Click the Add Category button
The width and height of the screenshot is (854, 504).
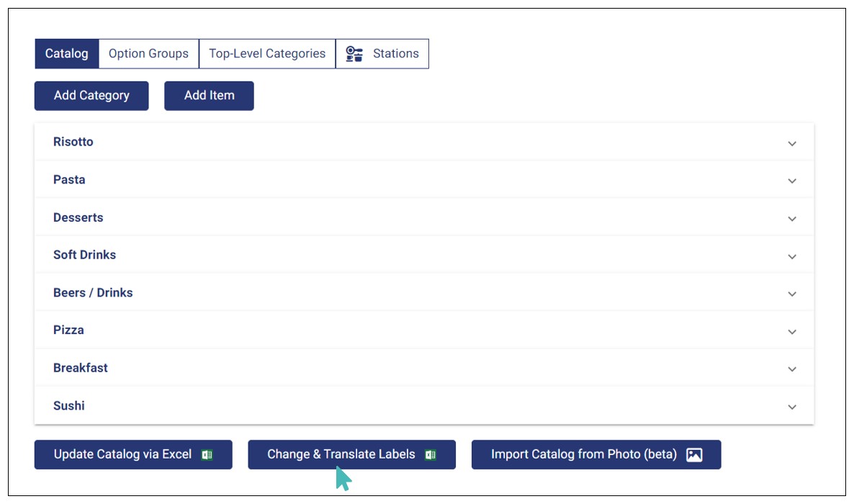(x=91, y=96)
